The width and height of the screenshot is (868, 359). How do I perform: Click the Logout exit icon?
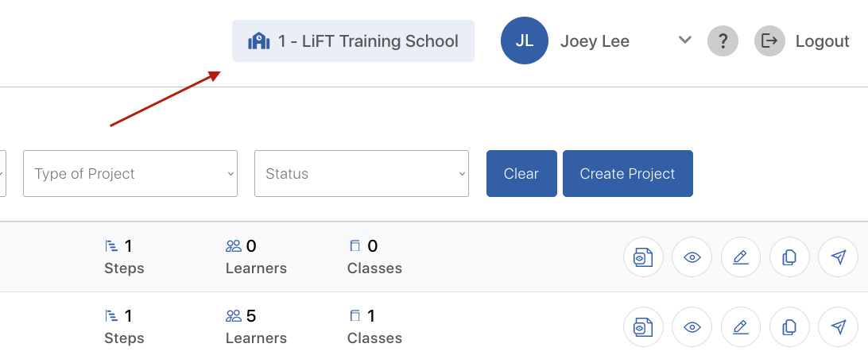point(769,41)
